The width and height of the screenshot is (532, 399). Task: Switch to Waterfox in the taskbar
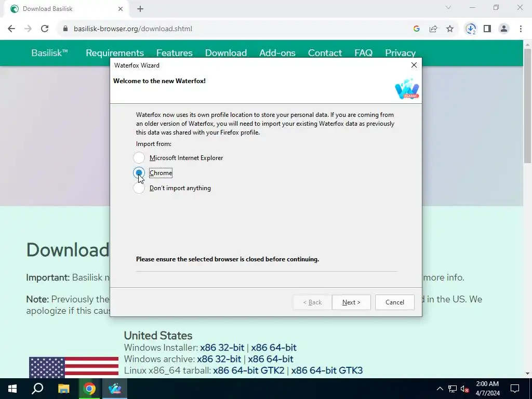click(x=115, y=389)
